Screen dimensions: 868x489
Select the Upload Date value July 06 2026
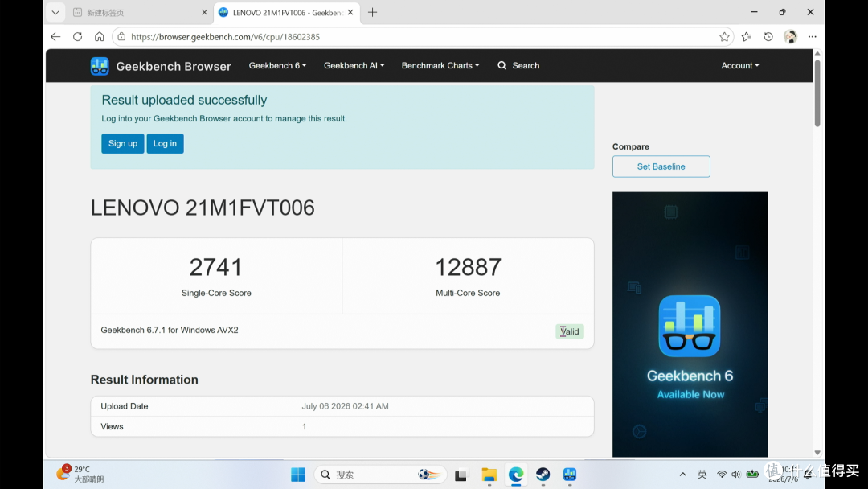coord(345,406)
